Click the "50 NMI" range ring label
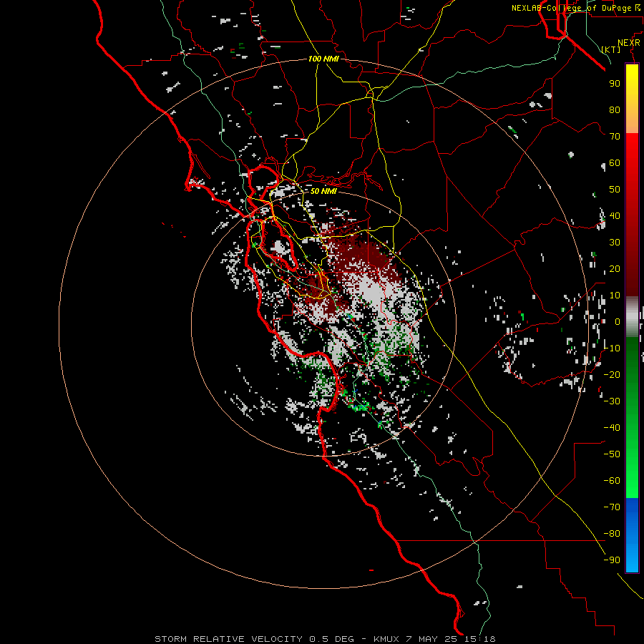Screen dimensions: 644x644 point(323,191)
